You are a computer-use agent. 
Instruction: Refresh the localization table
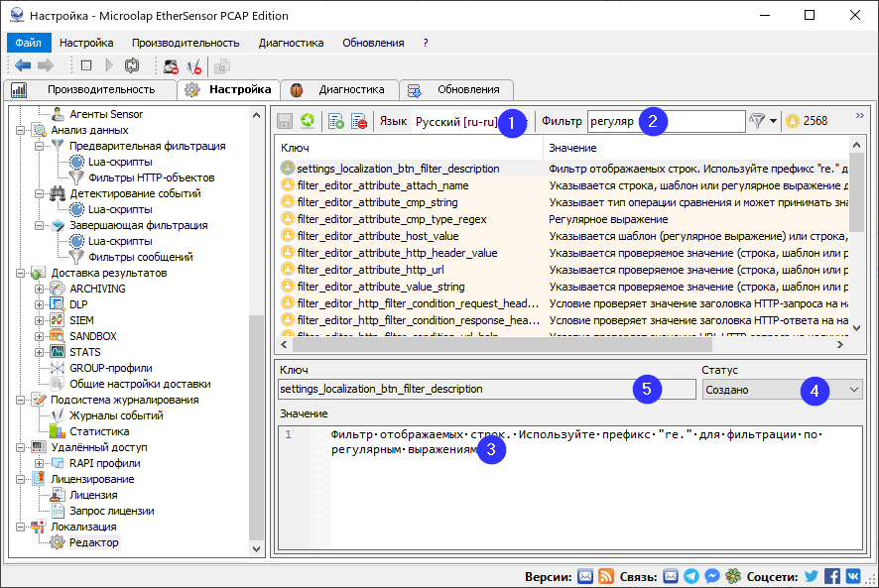pyautogui.click(x=307, y=120)
